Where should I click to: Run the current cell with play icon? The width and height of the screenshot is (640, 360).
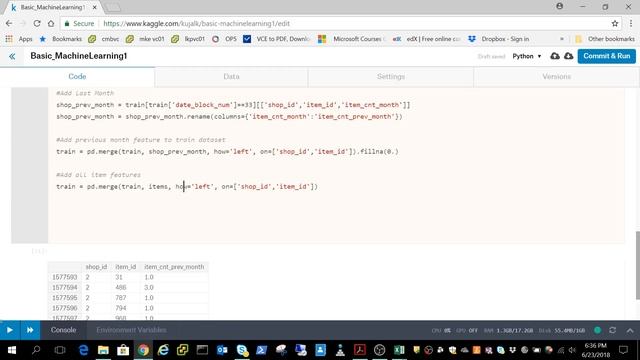10,330
